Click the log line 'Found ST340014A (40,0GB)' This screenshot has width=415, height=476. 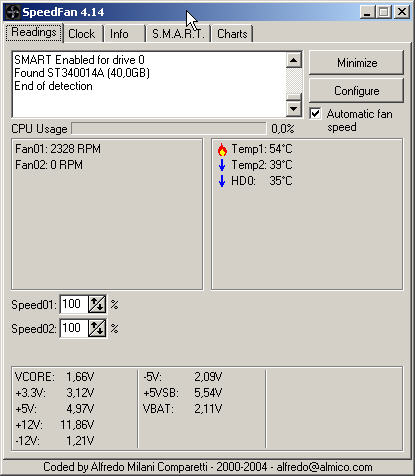(82, 73)
